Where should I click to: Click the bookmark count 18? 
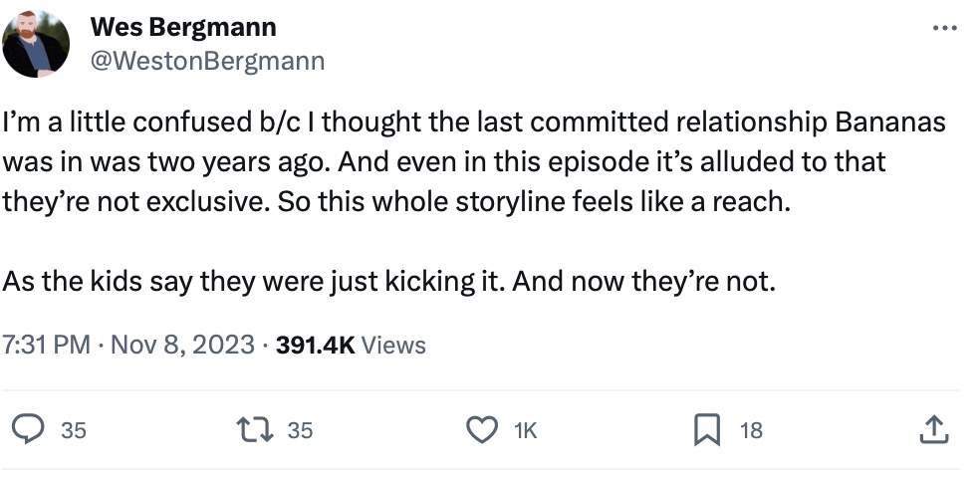tap(751, 431)
